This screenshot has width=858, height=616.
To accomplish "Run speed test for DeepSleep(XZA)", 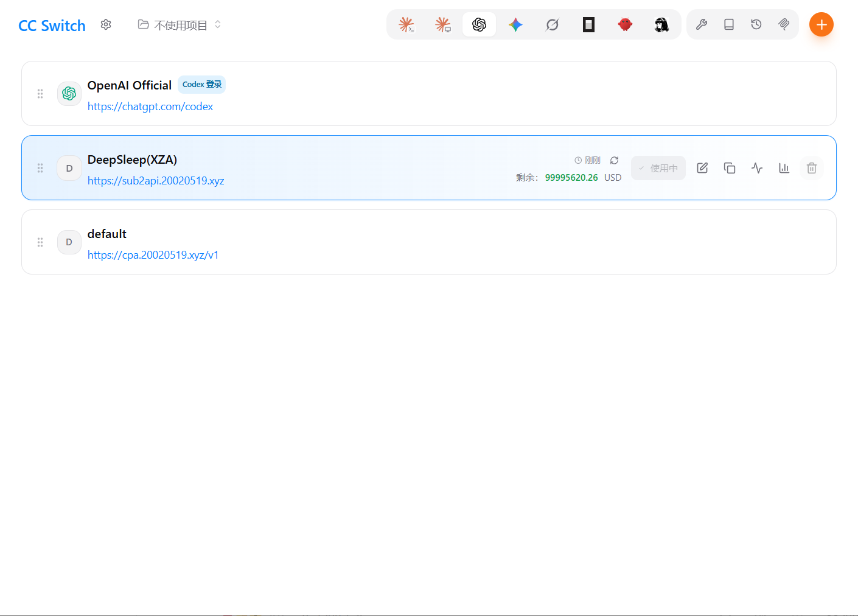I will click(x=757, y=168).
